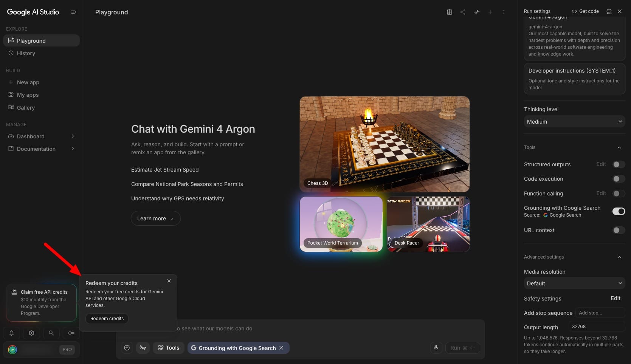Image resolution: width=631 pixels, height=364 pixels.
Task: Toggle Structured outputs switch
Action: click(619, 164)
